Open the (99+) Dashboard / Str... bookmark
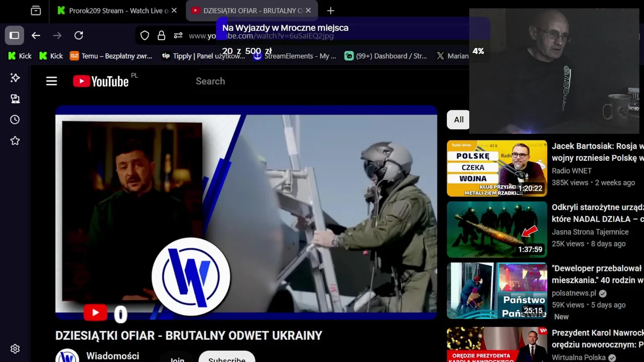The image size is (644, 362). click(x=385, y=56)
